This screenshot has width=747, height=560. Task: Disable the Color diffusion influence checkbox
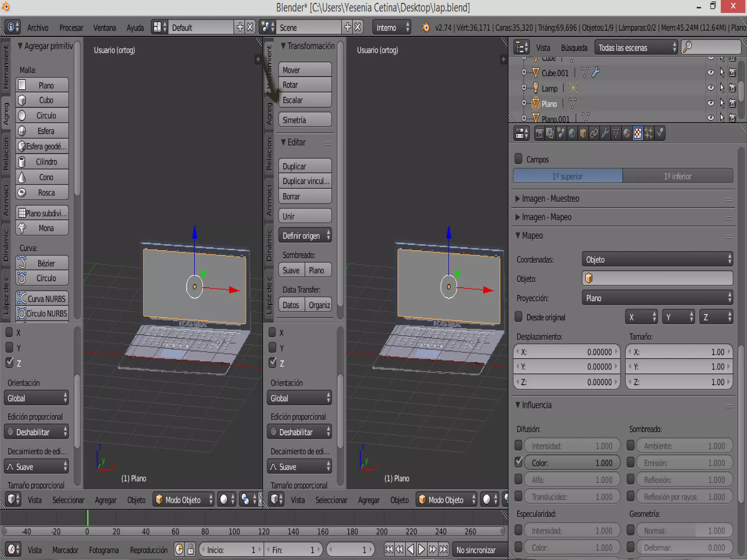518,462
